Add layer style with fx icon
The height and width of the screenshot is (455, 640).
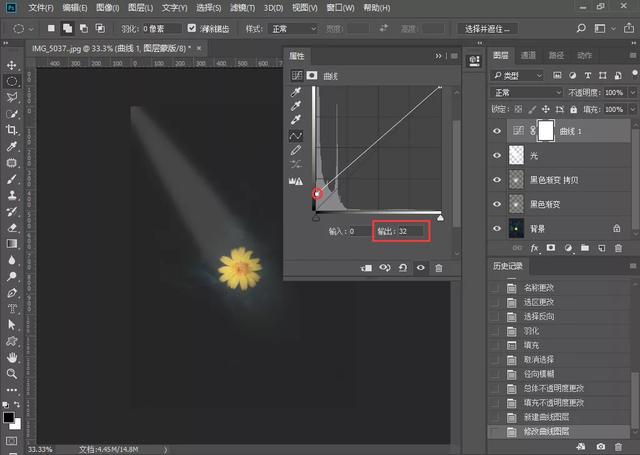point(535,247)
